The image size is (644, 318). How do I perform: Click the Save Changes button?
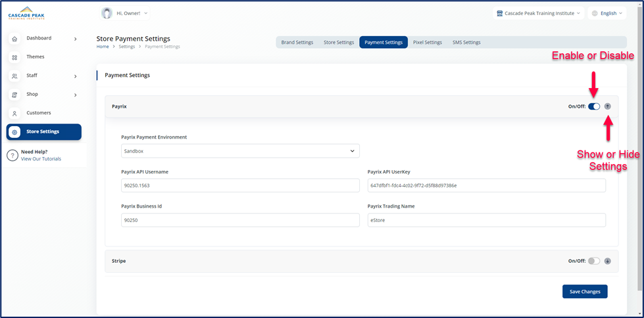click(585, 291)
